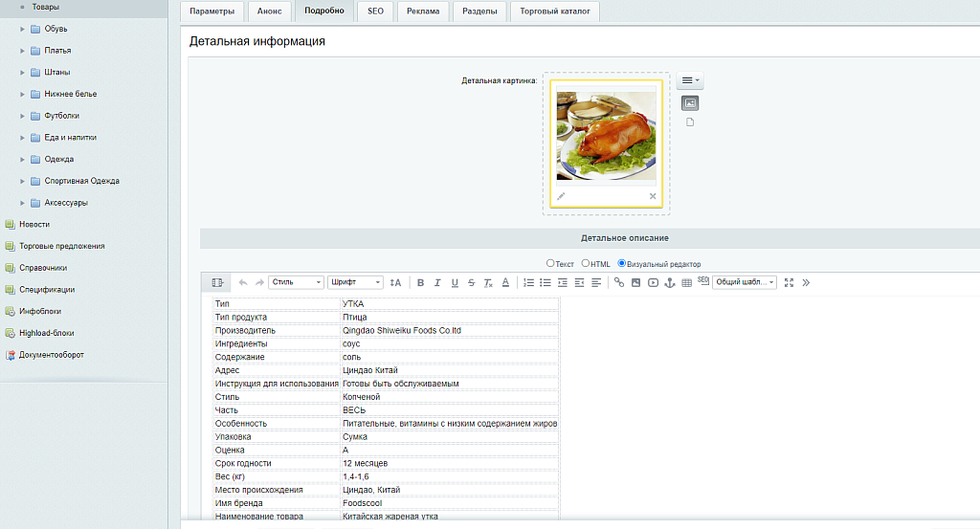Select the Текст editor mode radio button
Viewport: 980px width, 529px height.
click(x=550, y=263)
